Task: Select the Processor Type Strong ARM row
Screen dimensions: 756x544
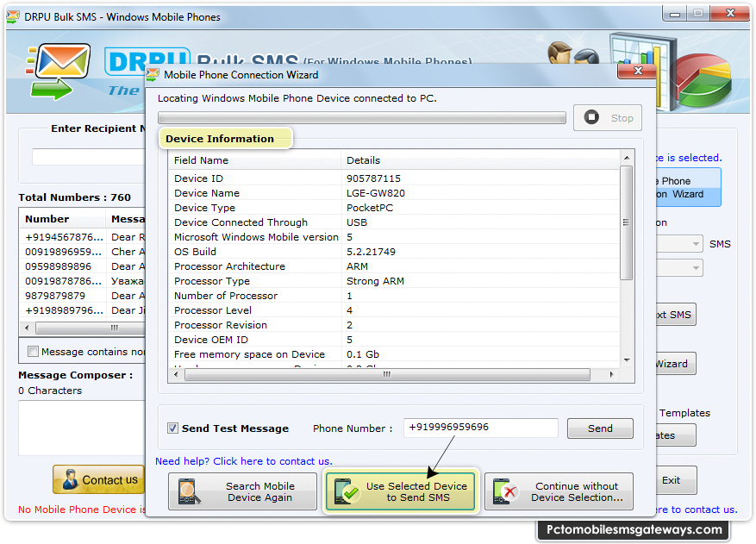Action: [x=394, y=281]
